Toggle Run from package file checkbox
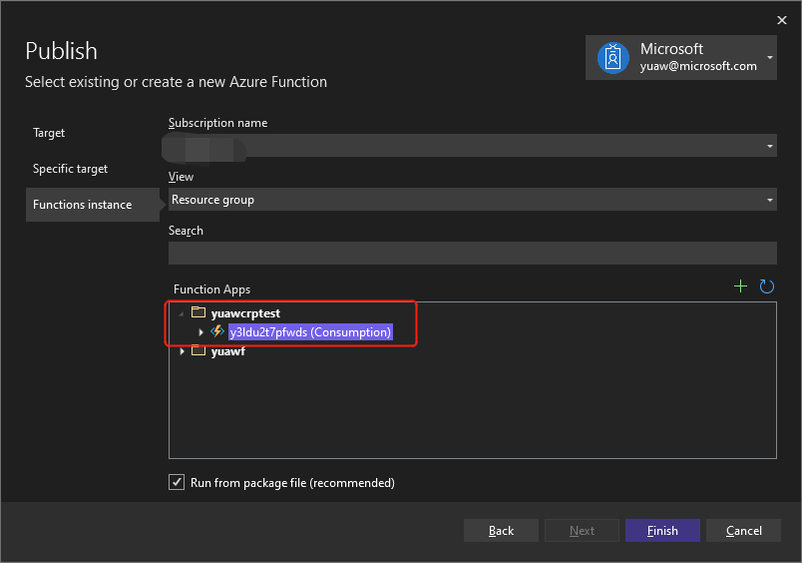Image resolution: width=802 pixels, height=563 pixels. [x=176, y=482]
